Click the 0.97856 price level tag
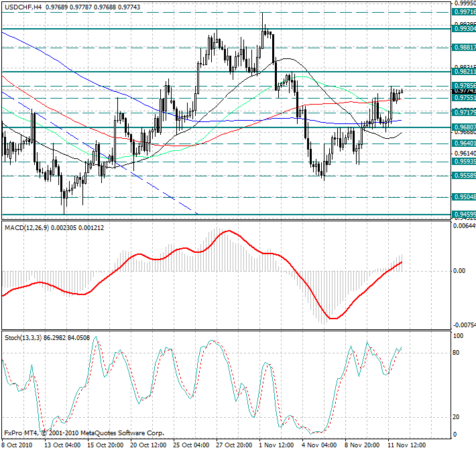 [464, 85]
